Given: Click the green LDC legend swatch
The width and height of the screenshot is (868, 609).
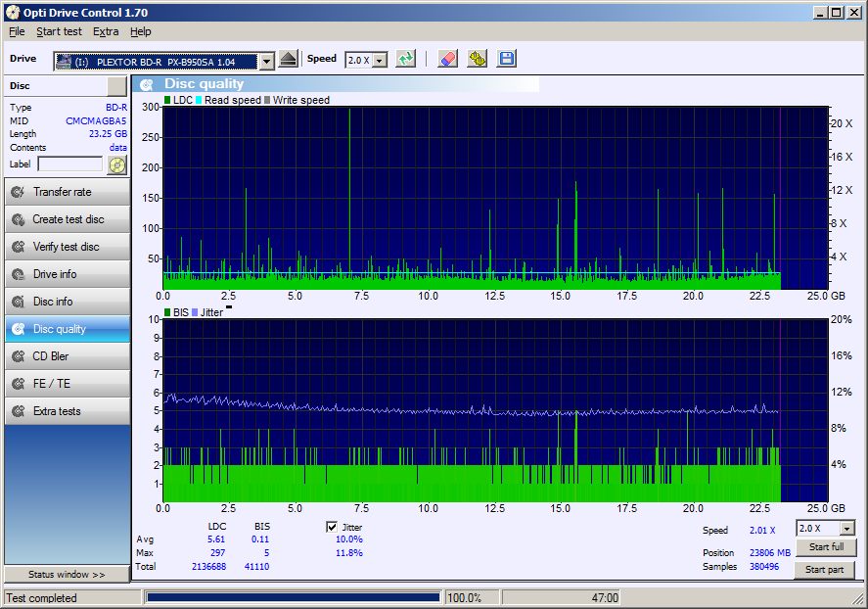Looking at the screenshot, I should tap(167, 100).
